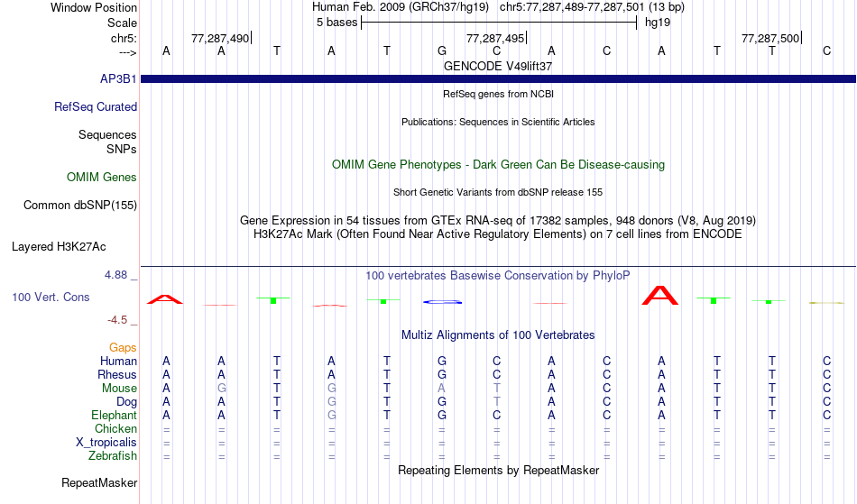Click the X_tropicalis alignment row label

tap(106, 443)
